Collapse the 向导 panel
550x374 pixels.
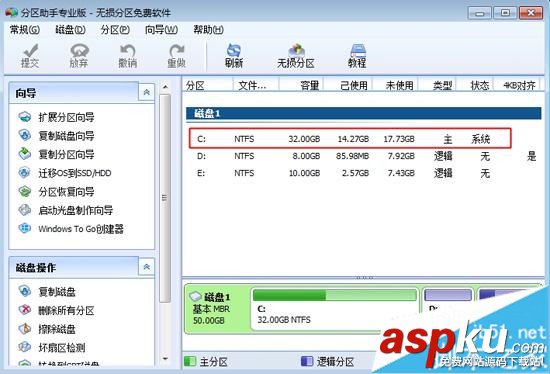[x=147, y=92]
